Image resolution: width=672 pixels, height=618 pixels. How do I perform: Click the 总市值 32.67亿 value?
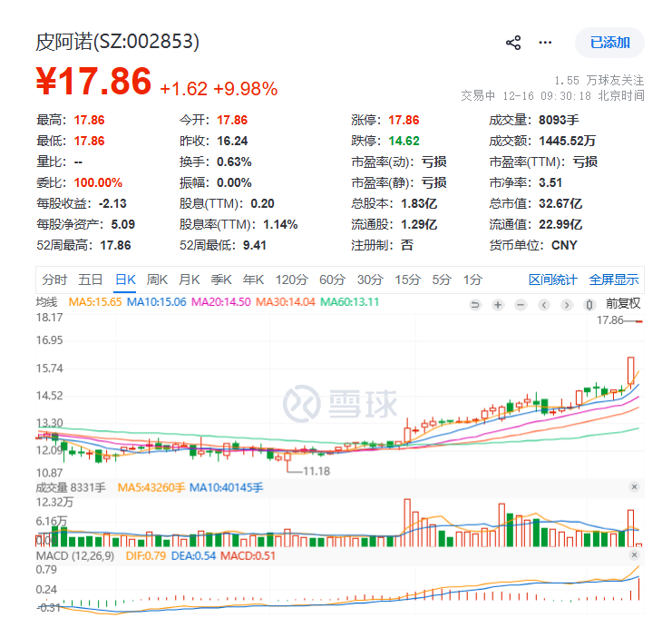[x=560, y=203]
